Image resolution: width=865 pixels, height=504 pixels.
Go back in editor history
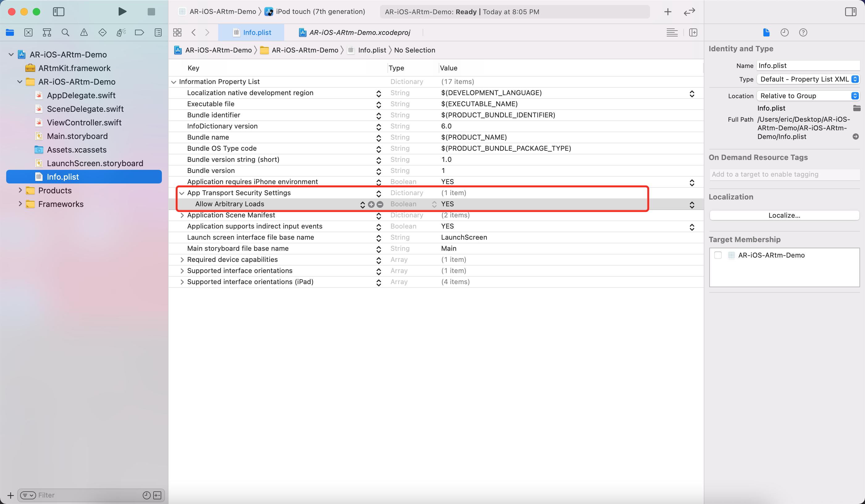click(194, 33)
